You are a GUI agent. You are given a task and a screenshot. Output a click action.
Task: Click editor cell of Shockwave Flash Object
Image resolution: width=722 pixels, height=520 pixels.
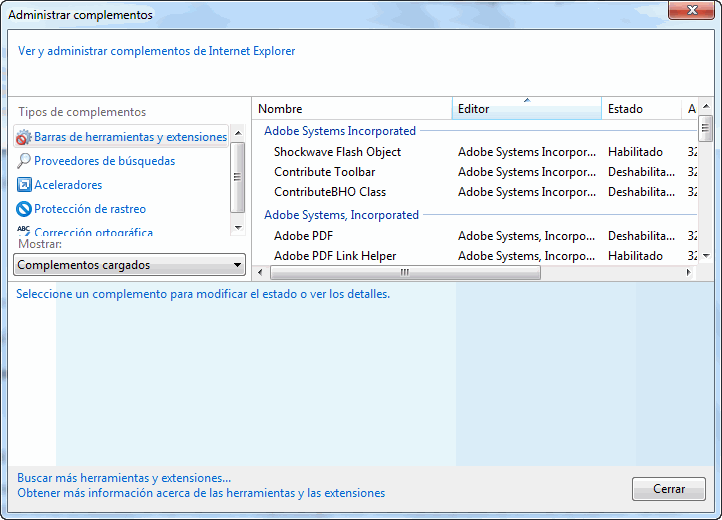527,152
